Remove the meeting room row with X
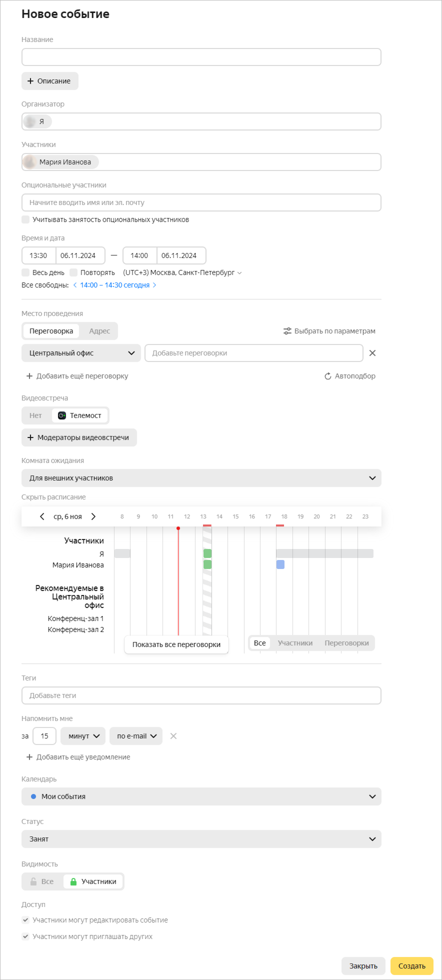Screen dimensions: 442x980 [x=372, y=353]
